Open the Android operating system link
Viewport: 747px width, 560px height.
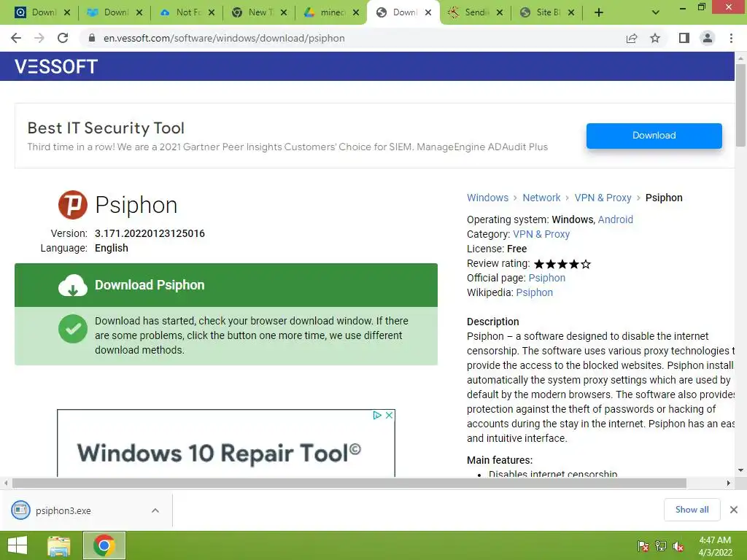pos(615,219)
